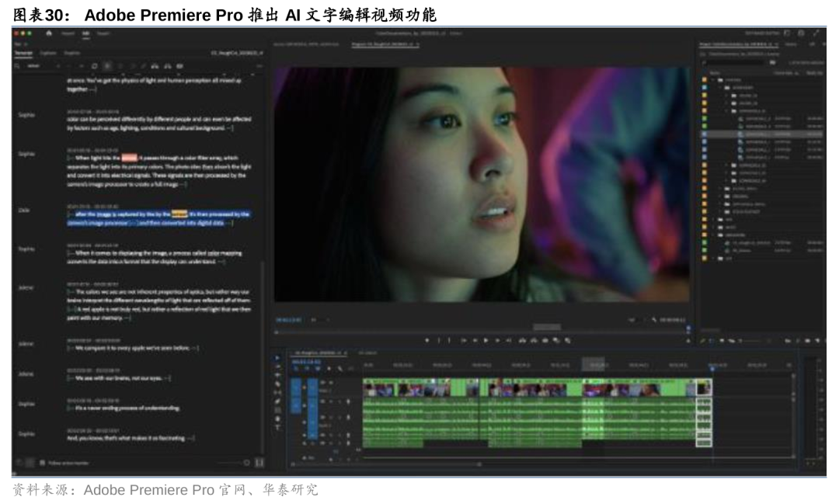Click transcript line "It's a never ending process of understanding."
Screen dimensions: 839x504
pos(127,408)
